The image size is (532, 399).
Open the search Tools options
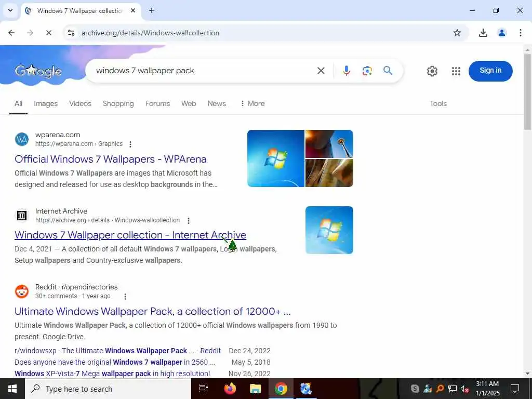(438, 103)
